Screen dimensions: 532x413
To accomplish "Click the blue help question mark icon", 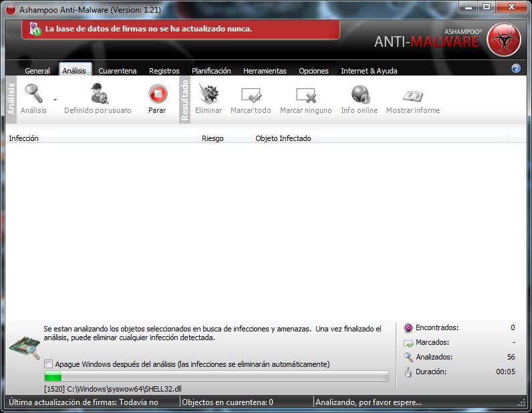I will point(516,69).
